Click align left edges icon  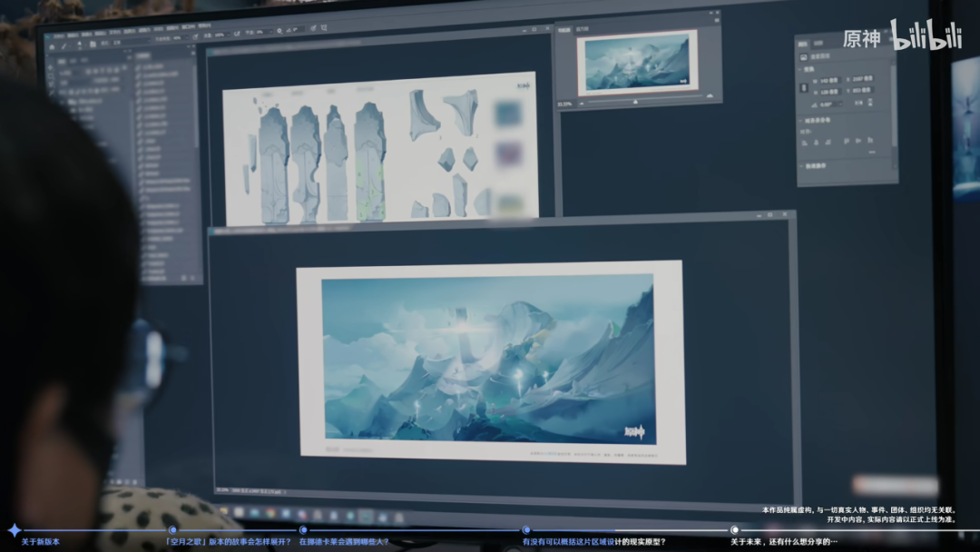tap(804, 143)
